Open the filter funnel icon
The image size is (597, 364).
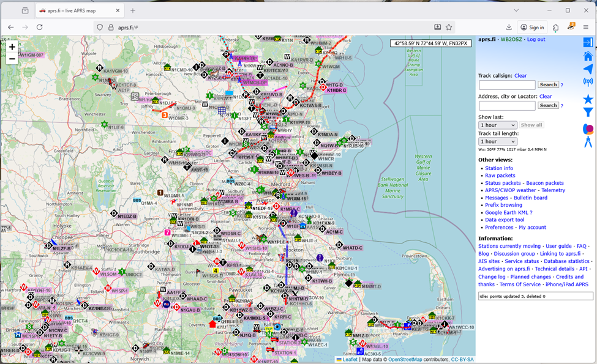point(588,112)
